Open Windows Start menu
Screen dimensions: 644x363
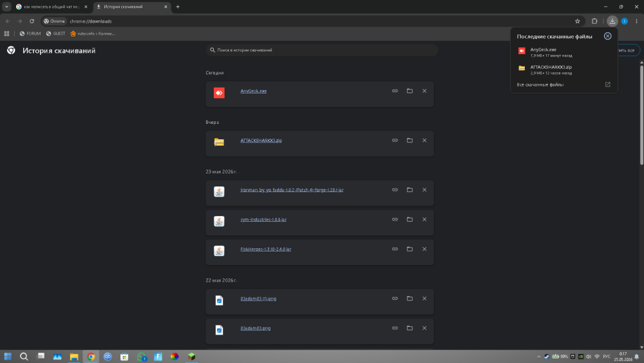(x=8, y=357)
